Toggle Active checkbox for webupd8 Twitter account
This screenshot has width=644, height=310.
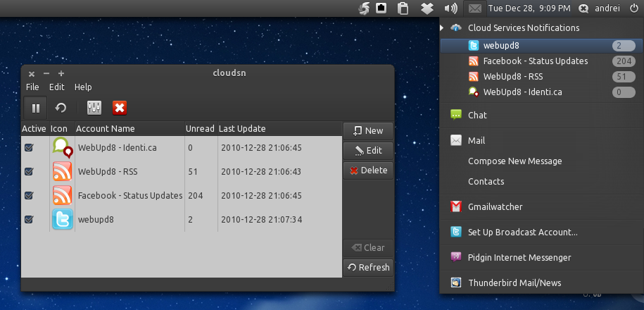[x=29, y=219]
